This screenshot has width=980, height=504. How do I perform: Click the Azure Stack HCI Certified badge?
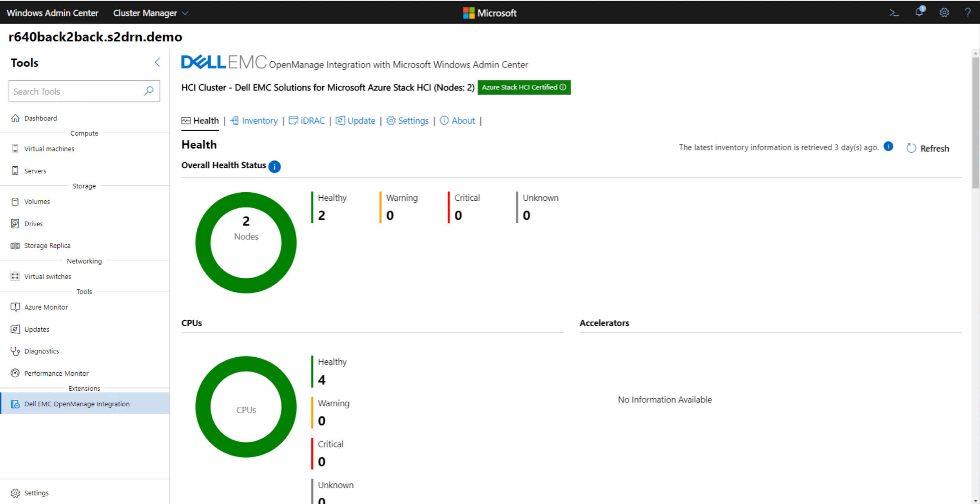pos(524,87)
